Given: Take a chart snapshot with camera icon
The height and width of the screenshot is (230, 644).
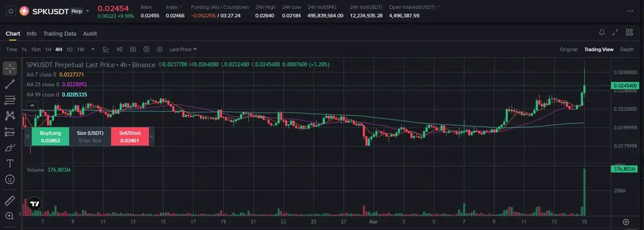Looking at the screenshot, I should (133, 49).
